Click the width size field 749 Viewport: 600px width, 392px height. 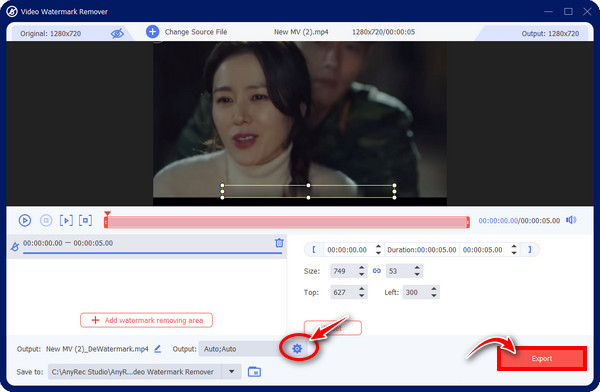coord(343,271)
